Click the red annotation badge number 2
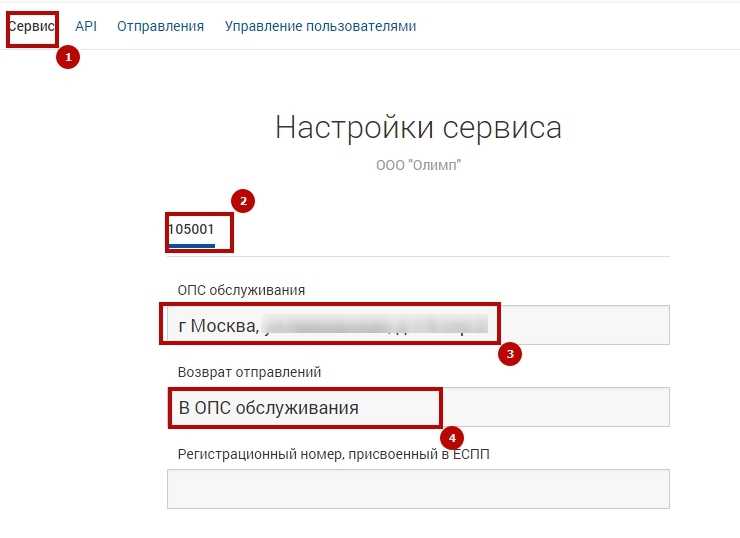This screenshot has height=538, width=740. tap(242, 200)
